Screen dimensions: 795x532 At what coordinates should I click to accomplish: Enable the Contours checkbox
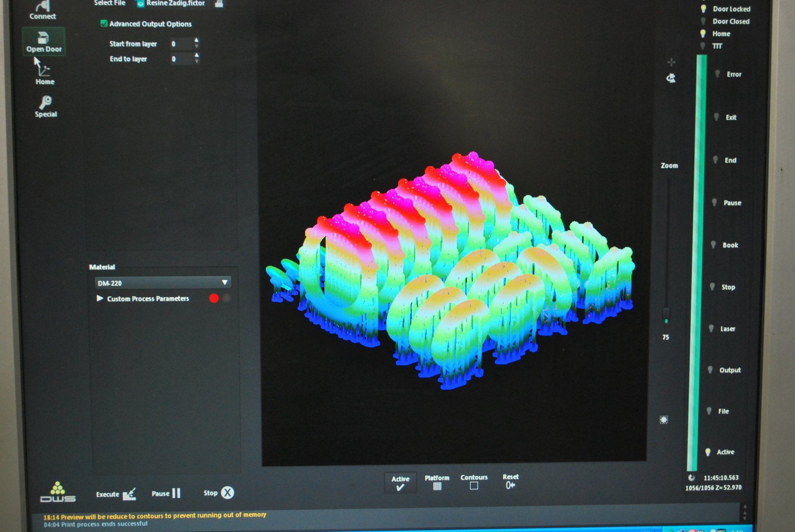(474, 486)
